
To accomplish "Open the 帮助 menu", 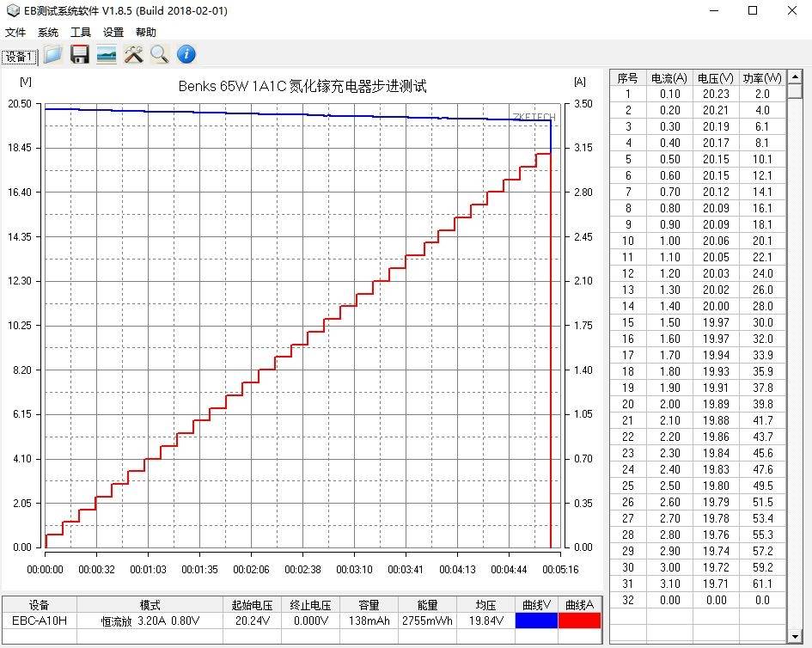I will point(146,33).
